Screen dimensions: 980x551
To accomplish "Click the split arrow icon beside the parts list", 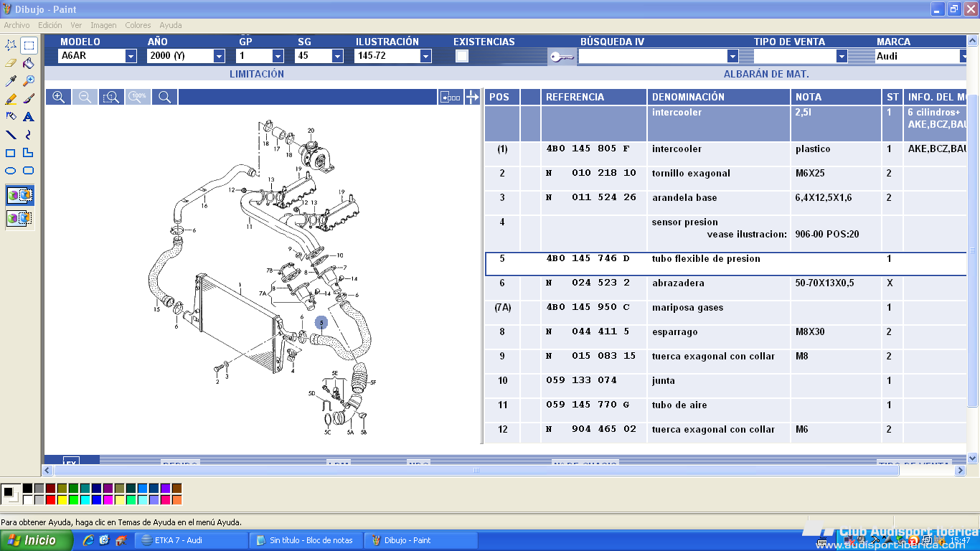I will pos(472,97).
